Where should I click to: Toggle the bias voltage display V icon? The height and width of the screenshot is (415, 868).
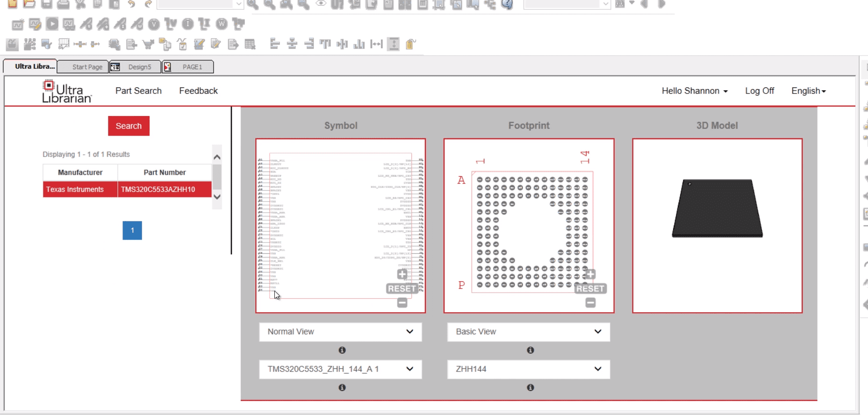(x=154, y=24)
